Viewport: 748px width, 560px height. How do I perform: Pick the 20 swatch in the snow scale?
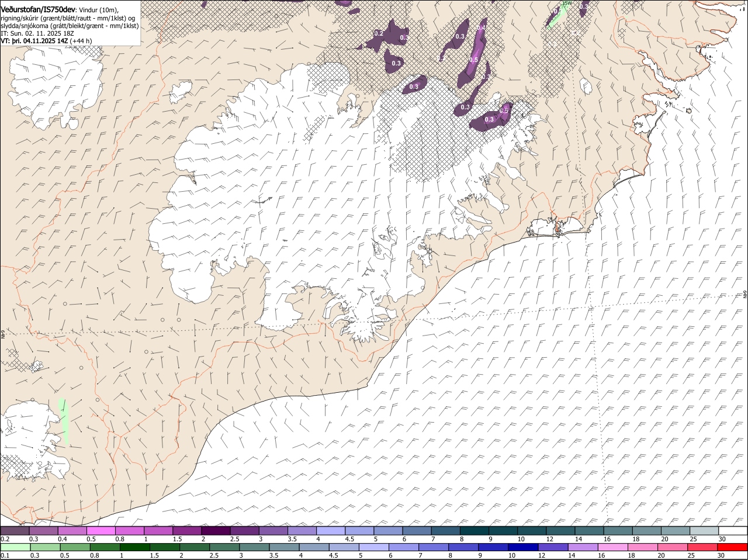pos(676,531)
